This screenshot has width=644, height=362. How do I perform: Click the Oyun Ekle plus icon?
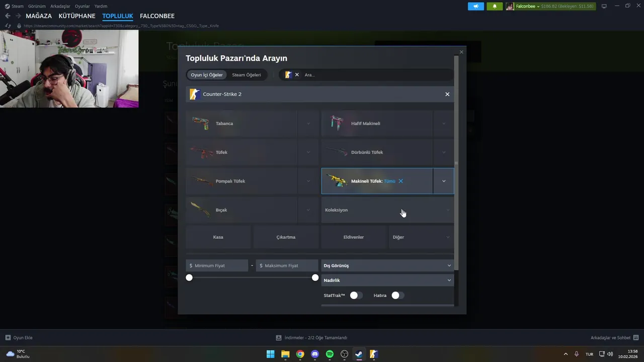pyautogui.click(x=8, y=338)
